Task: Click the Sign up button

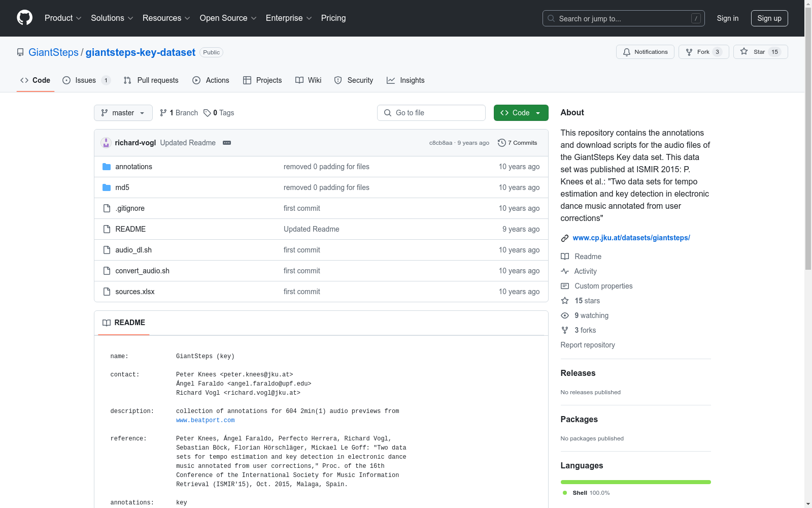Action: pos(769,18)
